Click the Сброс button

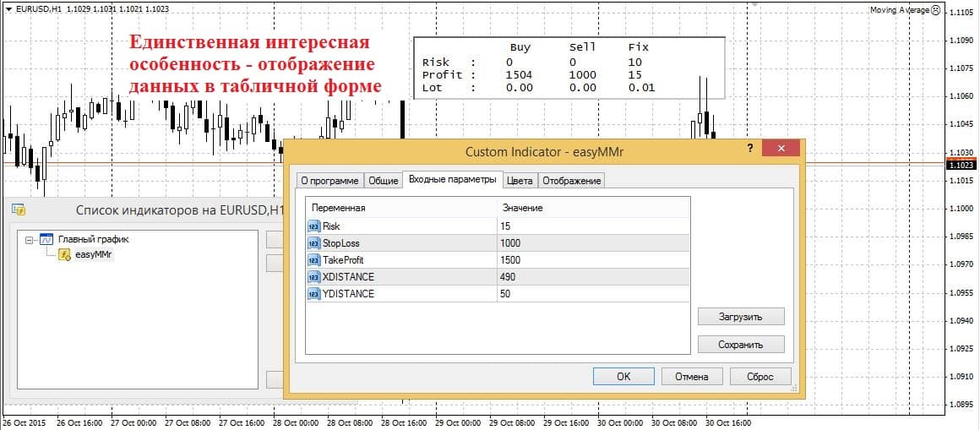point(760,376)
